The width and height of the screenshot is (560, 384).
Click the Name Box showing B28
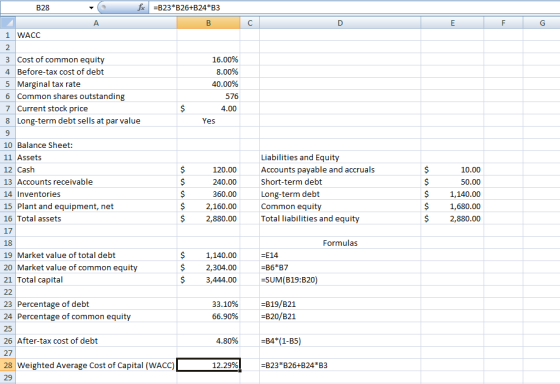[43, 8]
